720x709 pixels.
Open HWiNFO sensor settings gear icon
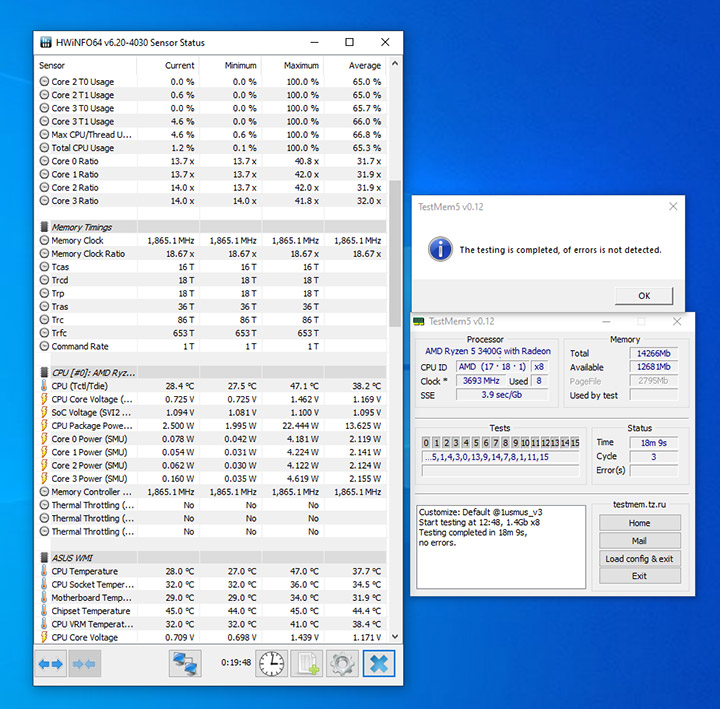342,664
